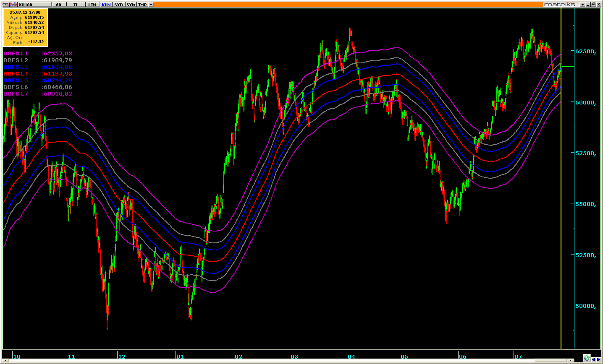Toggle the KHN button
This screenshot has width=603, height=364.
click(106, 5)
